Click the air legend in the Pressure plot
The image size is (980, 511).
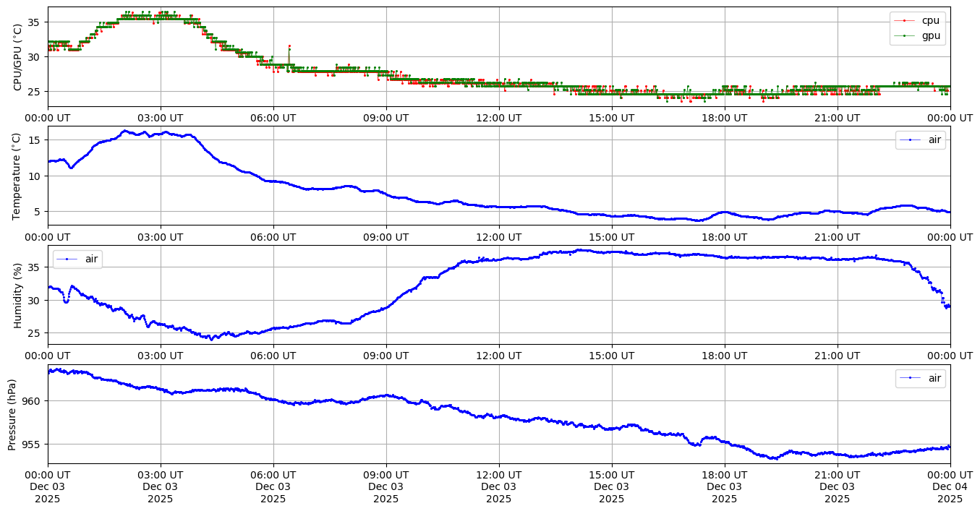[x=934, y=378]
